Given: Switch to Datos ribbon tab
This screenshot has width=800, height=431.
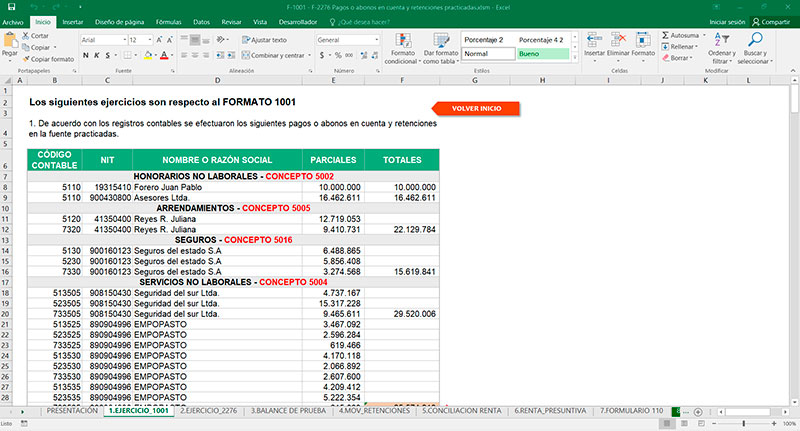Looking at the screenshot, I should pyautogui.click(x=202, y=22).
